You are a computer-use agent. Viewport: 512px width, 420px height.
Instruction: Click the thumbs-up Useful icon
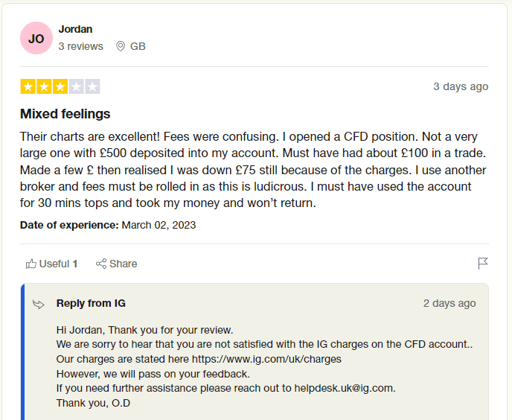pos(31,264)
